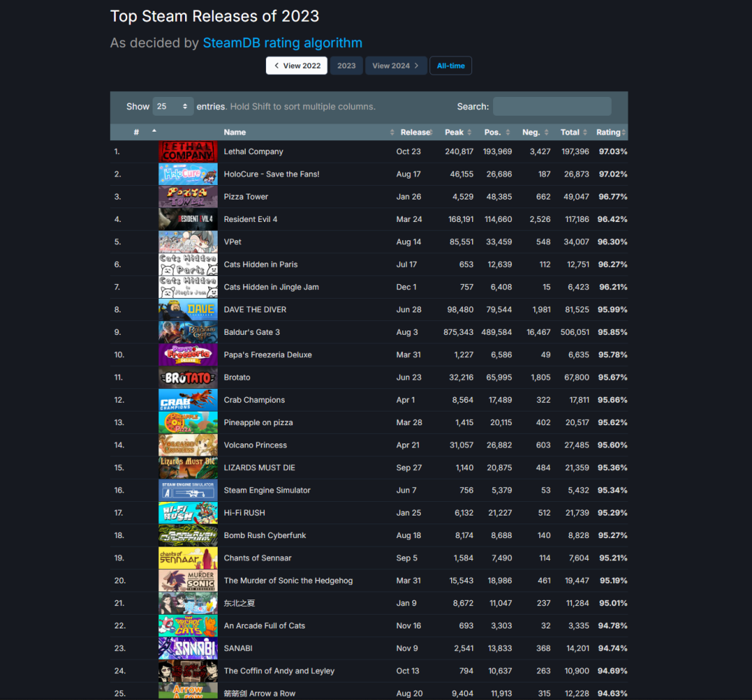Viewport: 752px width, 700px height.
Task: Open SANABI game thumbnail
Action: (x=188, y=648)
